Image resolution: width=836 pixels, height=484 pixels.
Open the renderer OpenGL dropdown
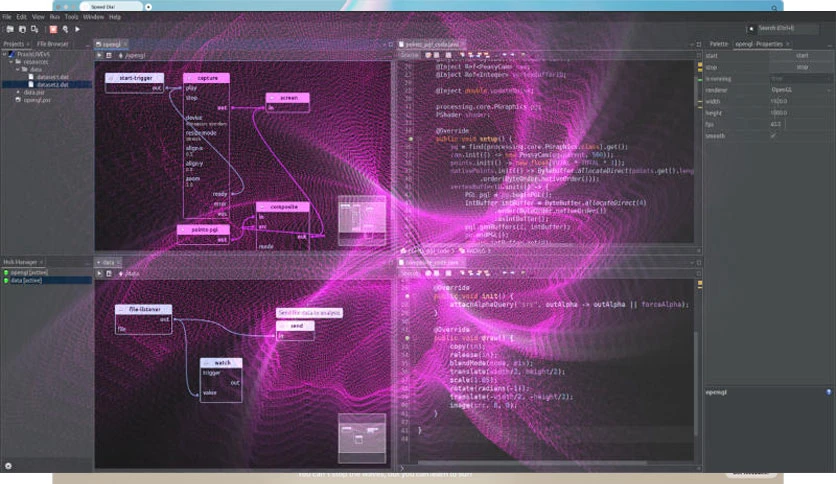pyautogui.click(x=800, y=90)
